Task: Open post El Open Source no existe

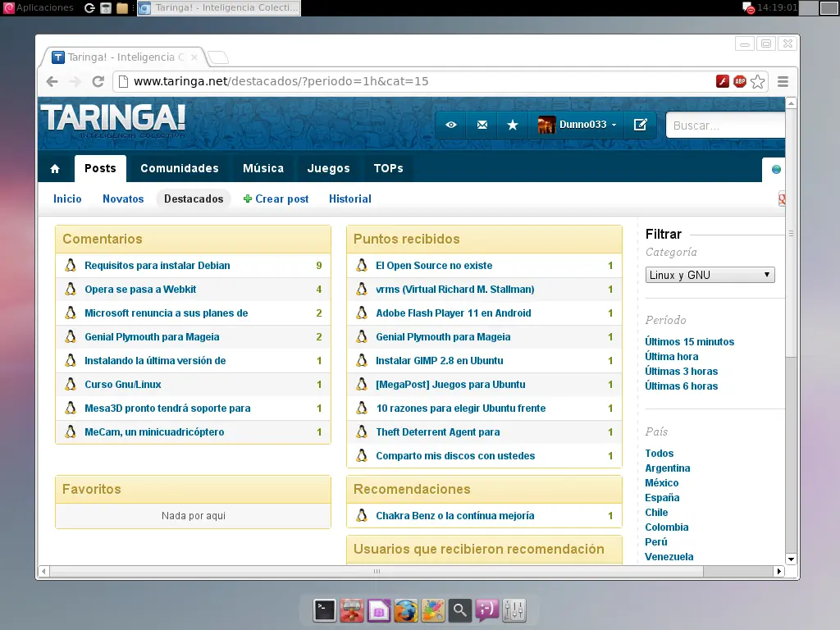Action: point(434,266)
